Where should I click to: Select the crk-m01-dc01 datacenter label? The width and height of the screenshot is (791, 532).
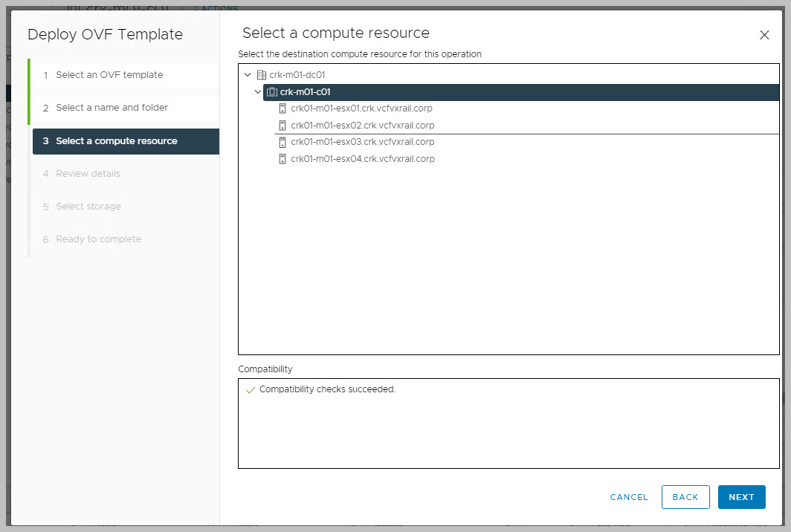click(x=297, y=75)
